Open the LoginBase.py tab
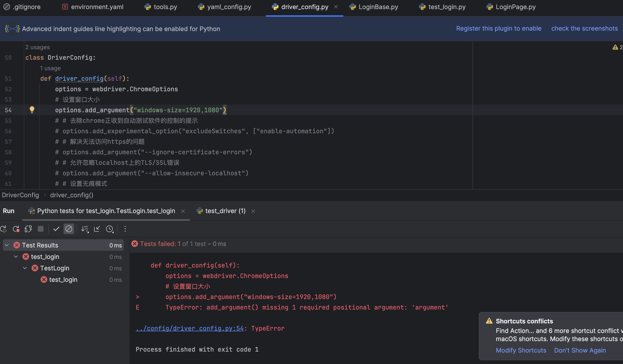 coord(374,7)
